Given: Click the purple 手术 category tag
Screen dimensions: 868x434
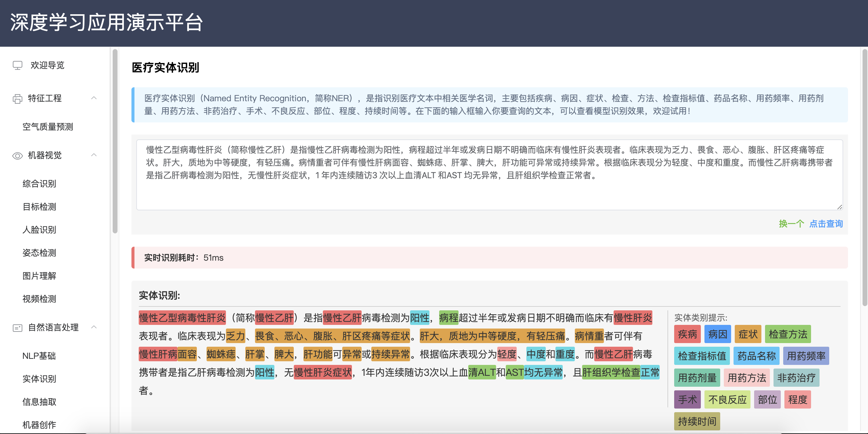Looking at the screenshot, I should coord(687,400).
